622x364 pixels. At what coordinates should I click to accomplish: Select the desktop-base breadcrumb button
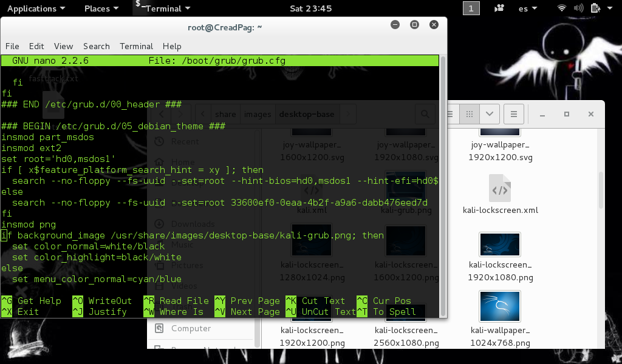pos(307,114)
